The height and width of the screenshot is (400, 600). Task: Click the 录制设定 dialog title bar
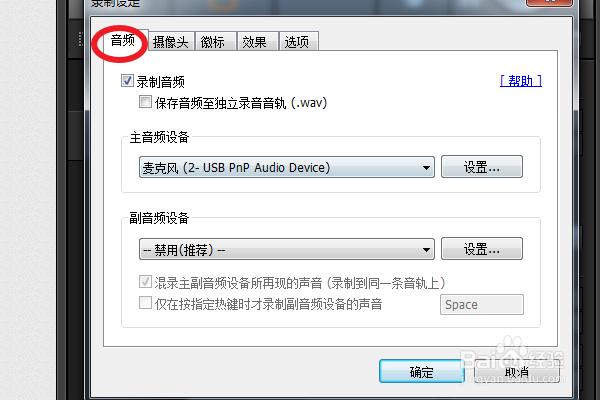tap(306, 5)
